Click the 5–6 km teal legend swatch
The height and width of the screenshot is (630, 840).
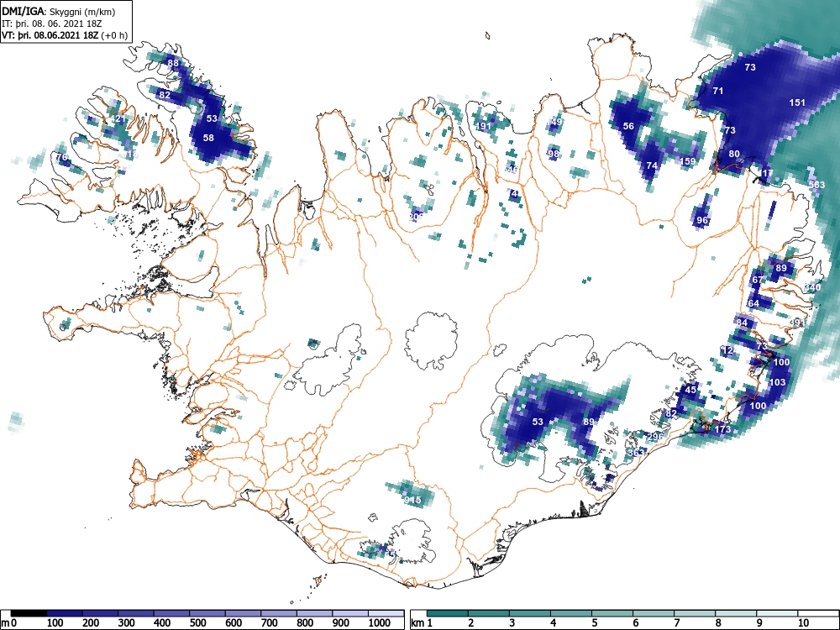coord(612,613)
